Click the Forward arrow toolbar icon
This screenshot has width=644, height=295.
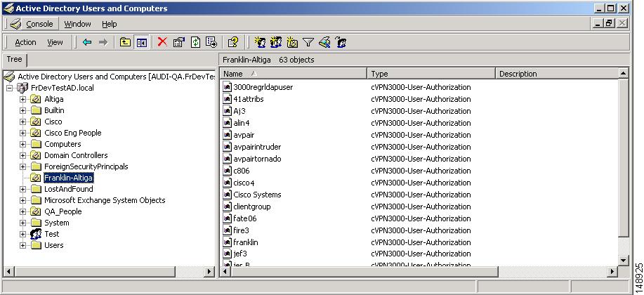click(x=103, y=42)
